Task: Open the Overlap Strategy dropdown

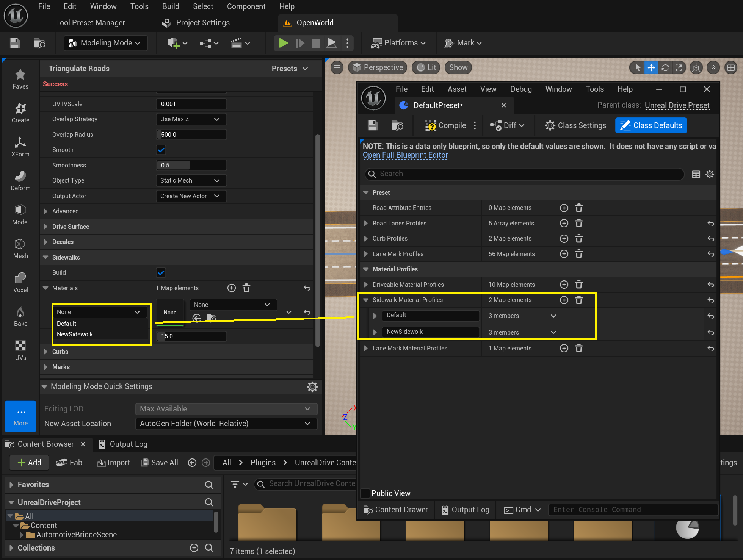Action: pos(191,119)
